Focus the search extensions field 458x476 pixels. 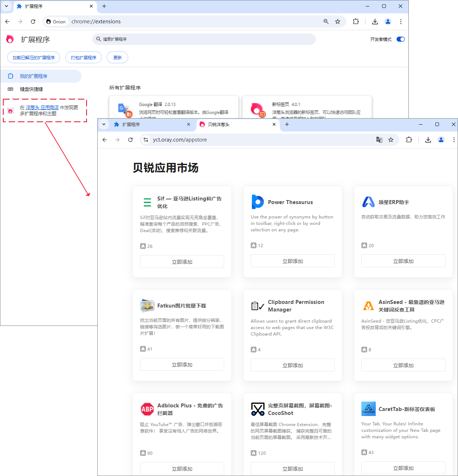204,39
